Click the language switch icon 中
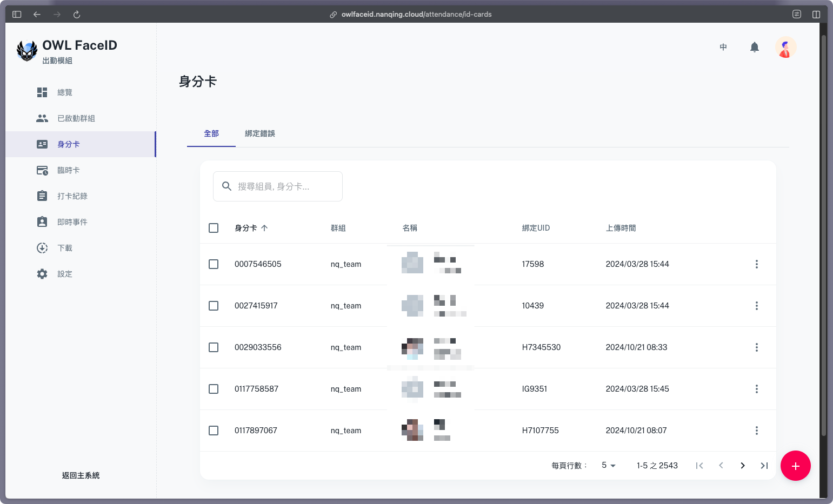Viewport: 833px width, 504px height. (x=723, y=48)
